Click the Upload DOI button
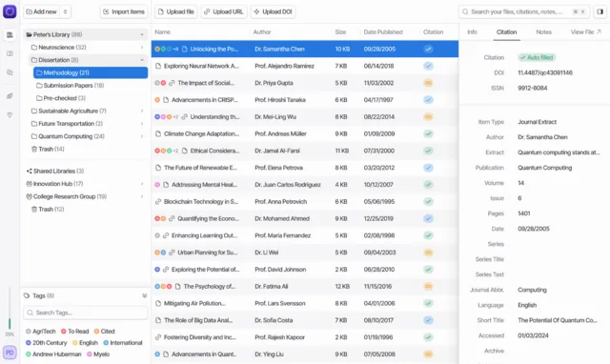This screenshot has width=610, height=364. point(274,11)
